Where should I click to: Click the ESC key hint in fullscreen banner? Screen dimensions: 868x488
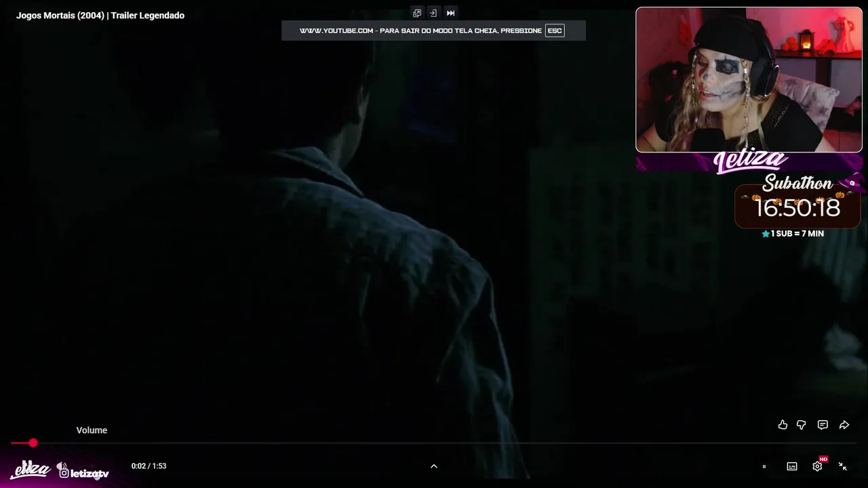tap(555, 30)
